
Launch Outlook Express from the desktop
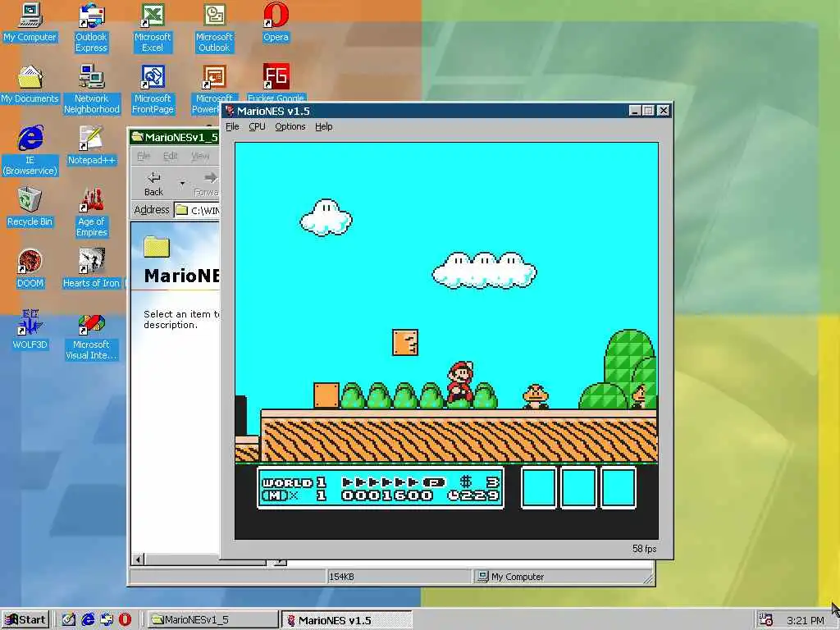pyautogui.click(x=91, y=28)
